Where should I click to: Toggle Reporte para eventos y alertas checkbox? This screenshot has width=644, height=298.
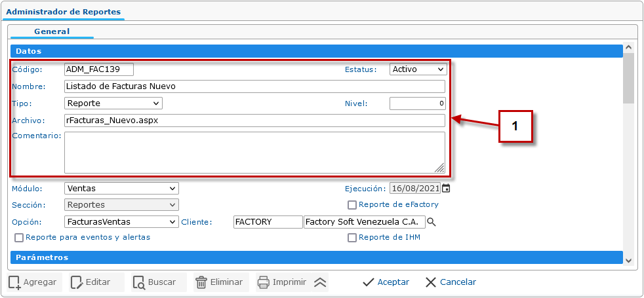[19, 238]
